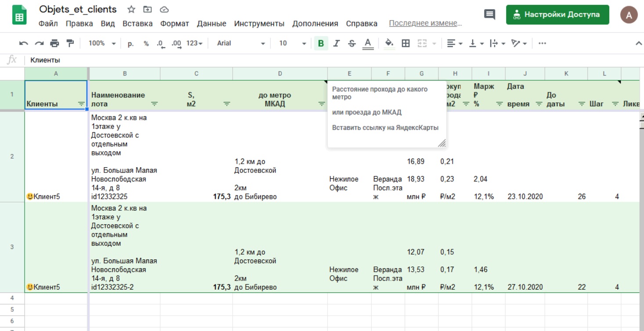Open text wrapping dropdown

498,43
